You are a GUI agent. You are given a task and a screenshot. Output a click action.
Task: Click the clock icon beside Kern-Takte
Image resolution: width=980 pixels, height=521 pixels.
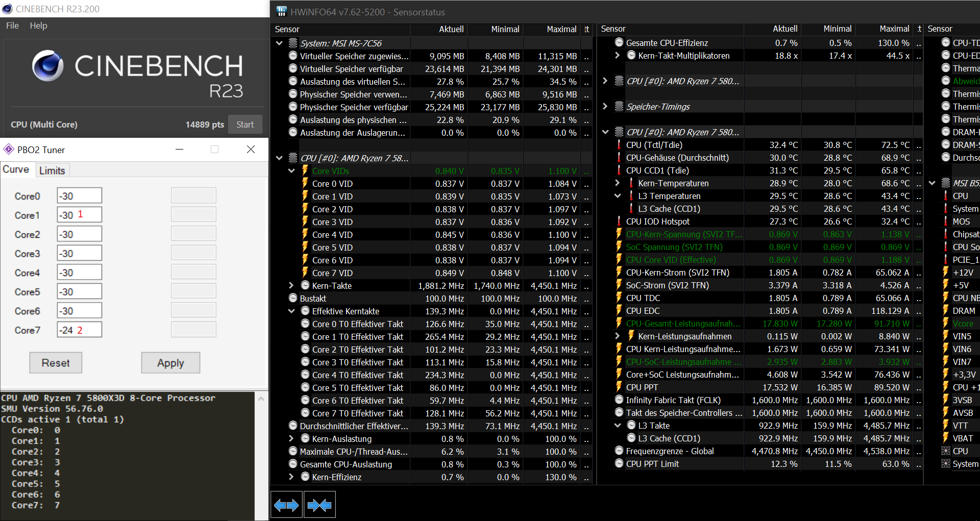[305, 285]
